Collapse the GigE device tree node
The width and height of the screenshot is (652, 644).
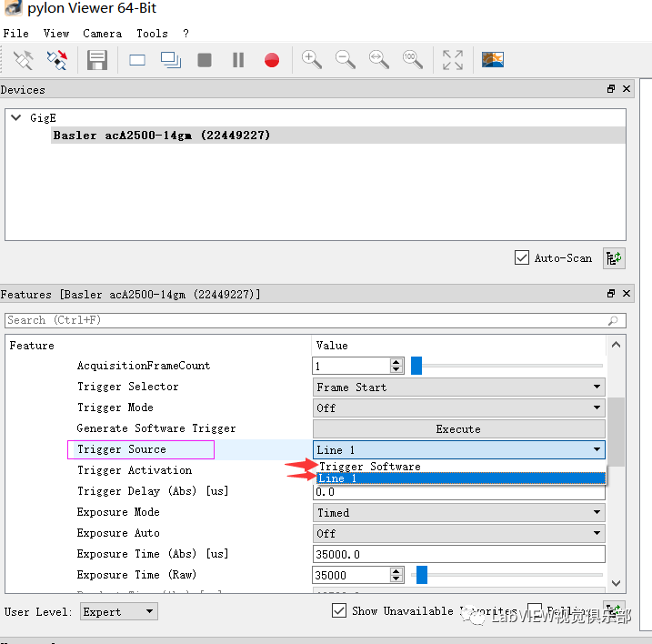click(16, 117)
